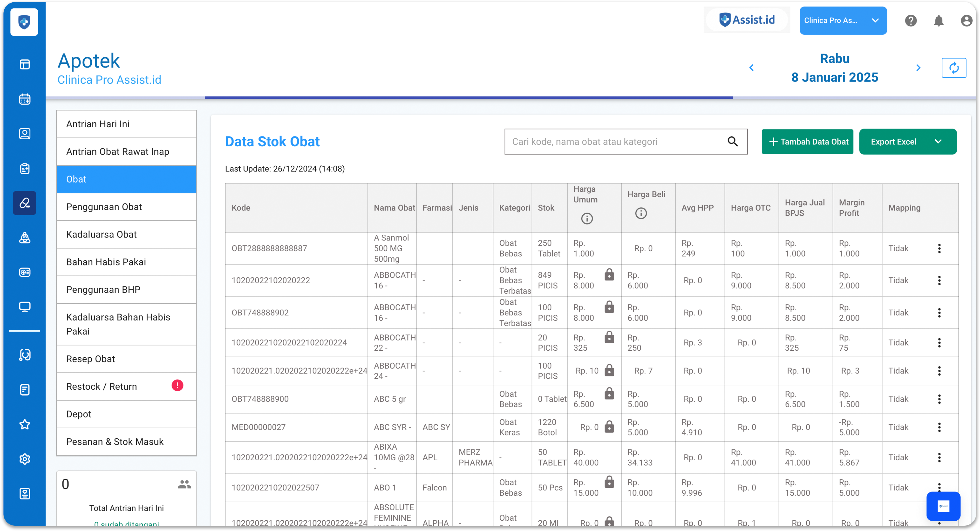Open row menu for A Sanmol 500 MG
980x531 pixels.
click(939, 248)
